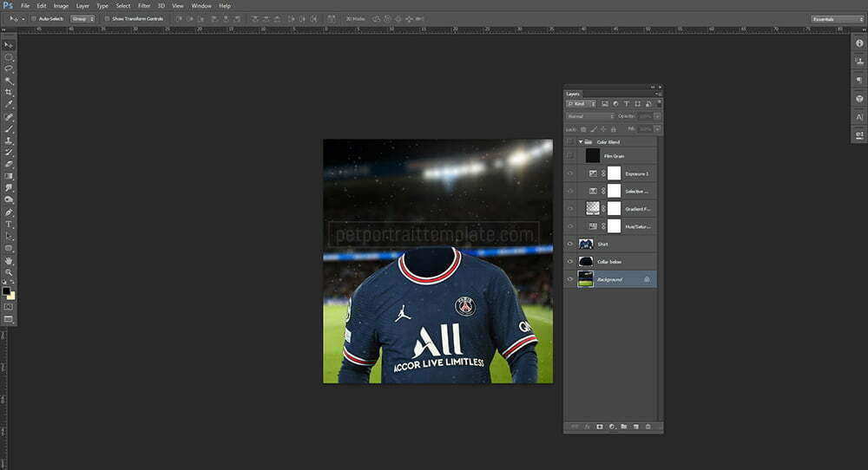
Task: Open the Image menu
Action: (x=61, y=5)
